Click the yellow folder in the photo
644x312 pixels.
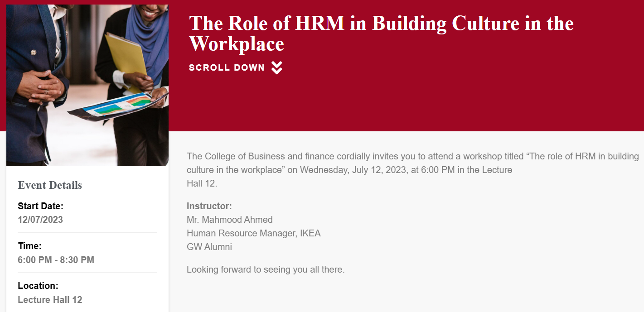pyautogui.click(x=126, y=54)
